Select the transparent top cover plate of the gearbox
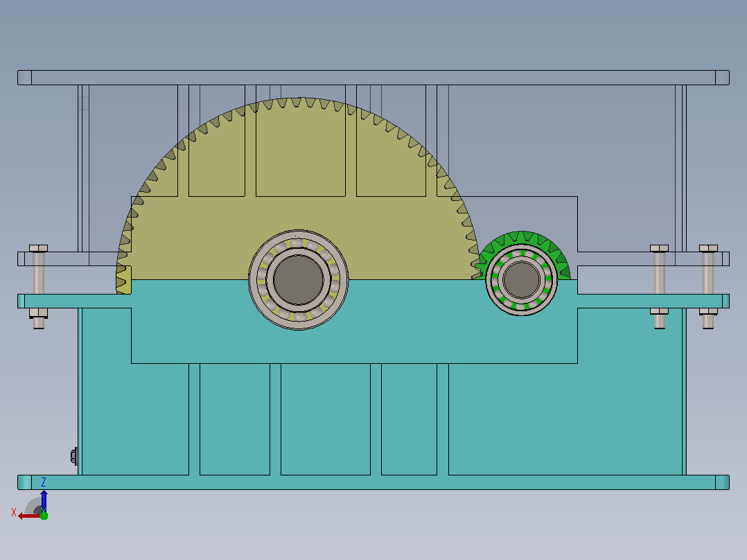This screenshot has width=747, height=560. (373, 78)
